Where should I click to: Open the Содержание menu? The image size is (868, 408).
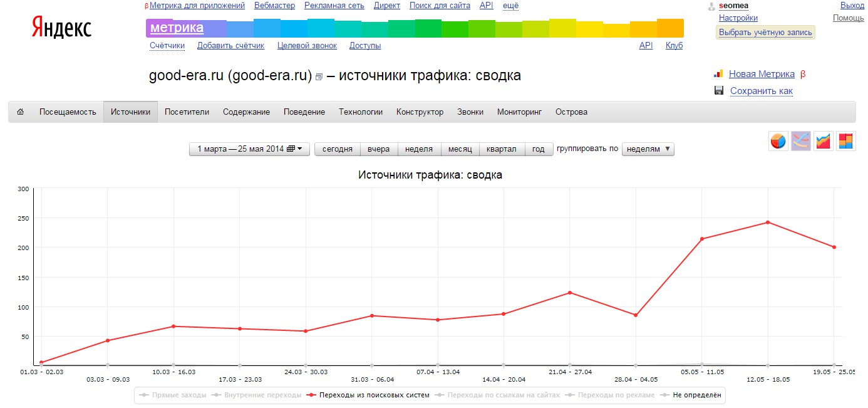click(246, 112)
